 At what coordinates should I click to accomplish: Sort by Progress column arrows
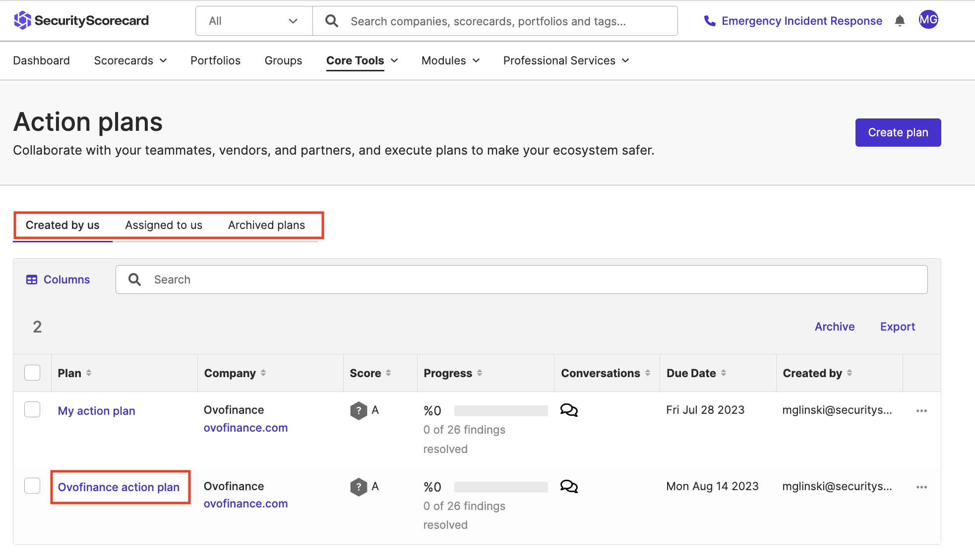pos(480,373)
